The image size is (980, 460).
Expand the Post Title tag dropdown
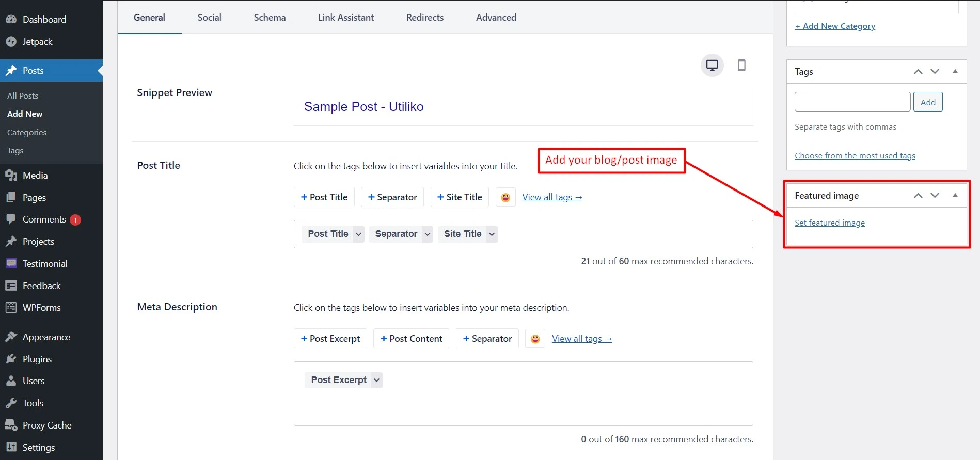click(358, 234)
